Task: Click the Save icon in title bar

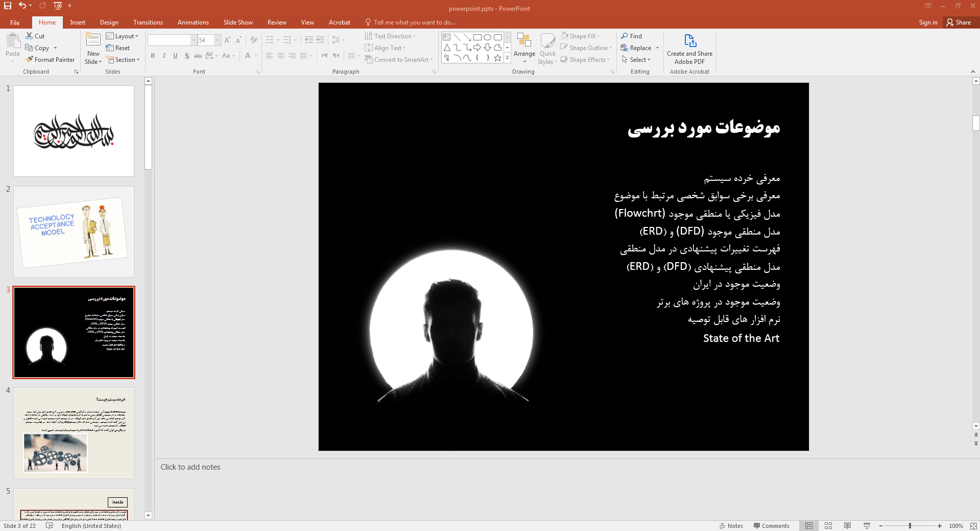Action: click(x=8, y=6)
